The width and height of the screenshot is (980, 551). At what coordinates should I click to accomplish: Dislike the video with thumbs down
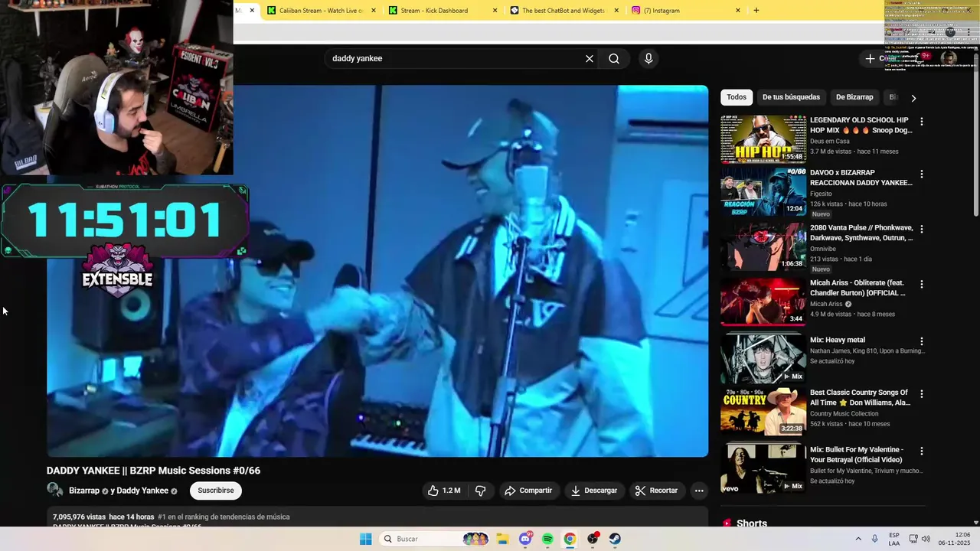click(481, 491)
